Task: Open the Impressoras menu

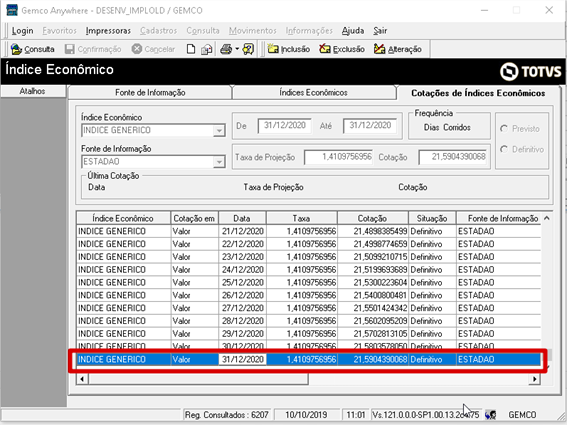Action: click(x=108, y=31)
